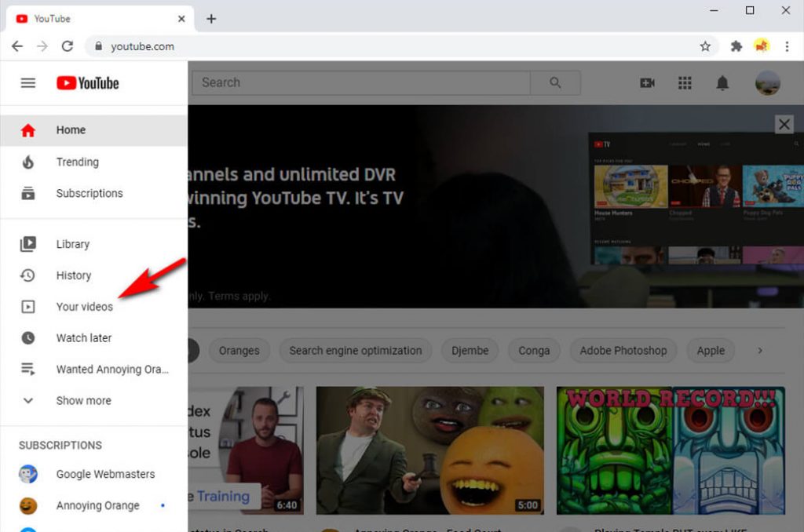Show more topic chips with right chevron
804x532 pixels.
[x=760, y=351]
